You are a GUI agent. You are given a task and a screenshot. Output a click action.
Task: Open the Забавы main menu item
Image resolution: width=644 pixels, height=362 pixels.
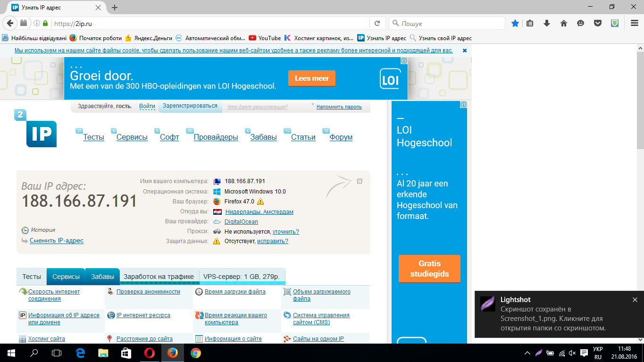coord(264,137)
